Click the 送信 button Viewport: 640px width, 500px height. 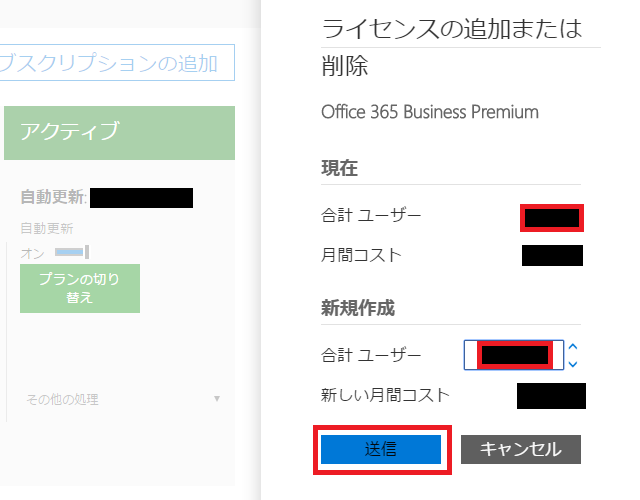(x=380, y=449)
